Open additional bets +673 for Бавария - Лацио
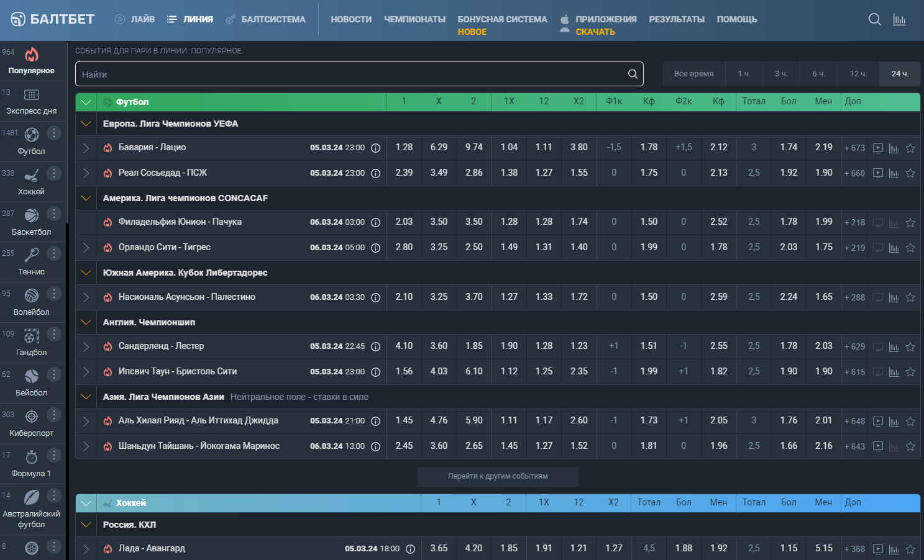Image resolution: width=924 pixels, height=560 pixels. pos(854,148)
